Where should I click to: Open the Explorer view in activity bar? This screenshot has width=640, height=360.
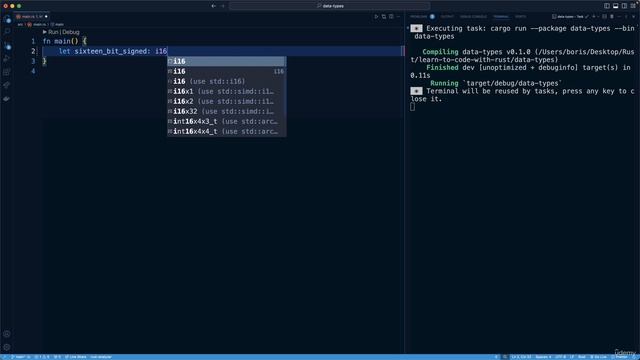7,20
